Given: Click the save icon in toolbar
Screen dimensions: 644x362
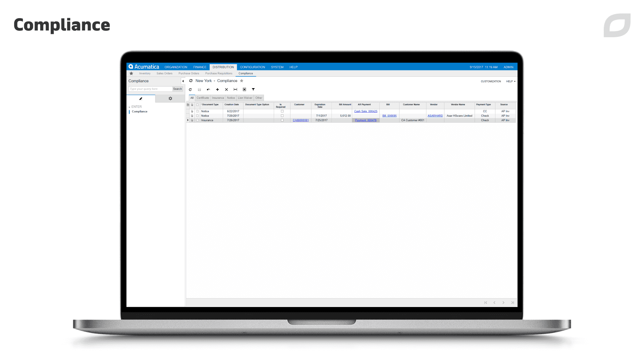Looking at the screenshot, I should (x=200, y=89).
